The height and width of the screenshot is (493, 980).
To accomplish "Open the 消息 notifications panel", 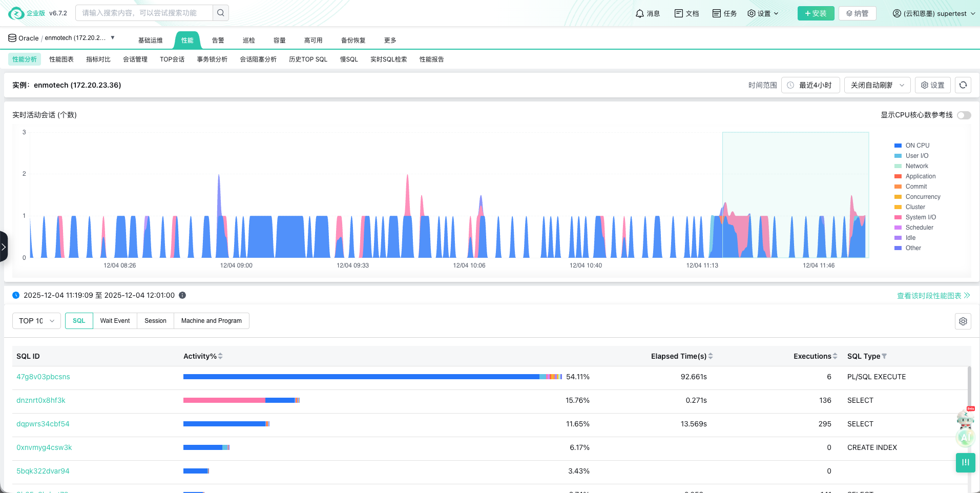I will pyautogui.click(x=647, y=13).
